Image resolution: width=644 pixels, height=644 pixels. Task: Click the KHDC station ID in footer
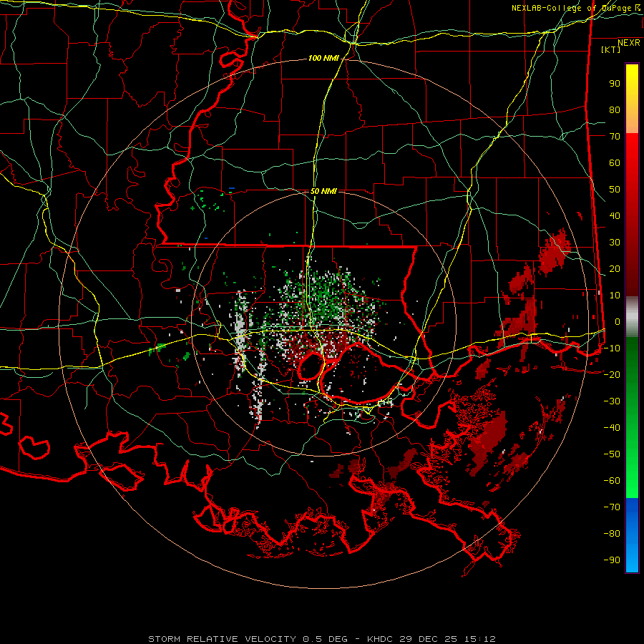379,639
